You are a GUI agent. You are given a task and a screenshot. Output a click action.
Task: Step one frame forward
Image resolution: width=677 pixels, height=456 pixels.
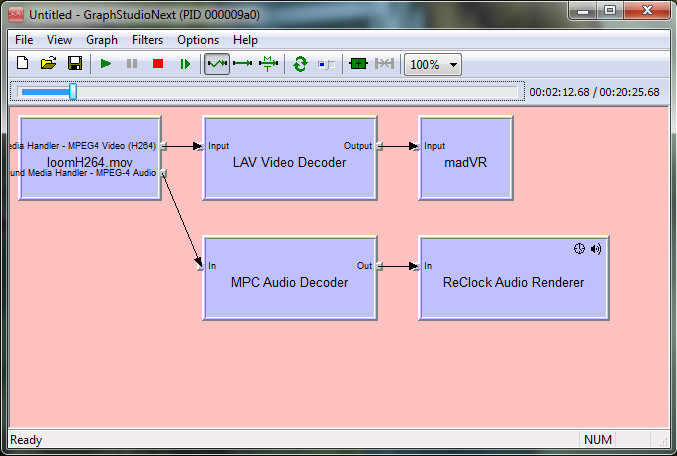pyautogui.click(x=185, y=64)
